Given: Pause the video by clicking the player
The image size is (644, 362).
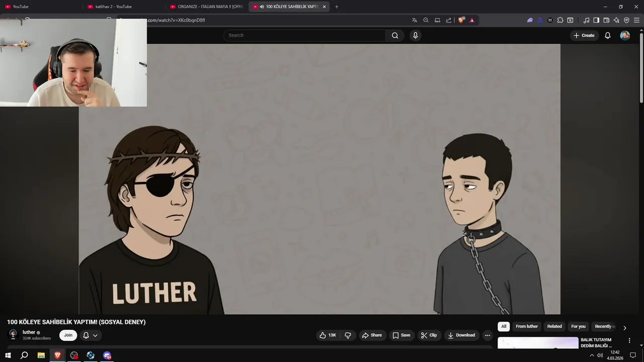Looking at the screenshot, I should pos(319,179).
